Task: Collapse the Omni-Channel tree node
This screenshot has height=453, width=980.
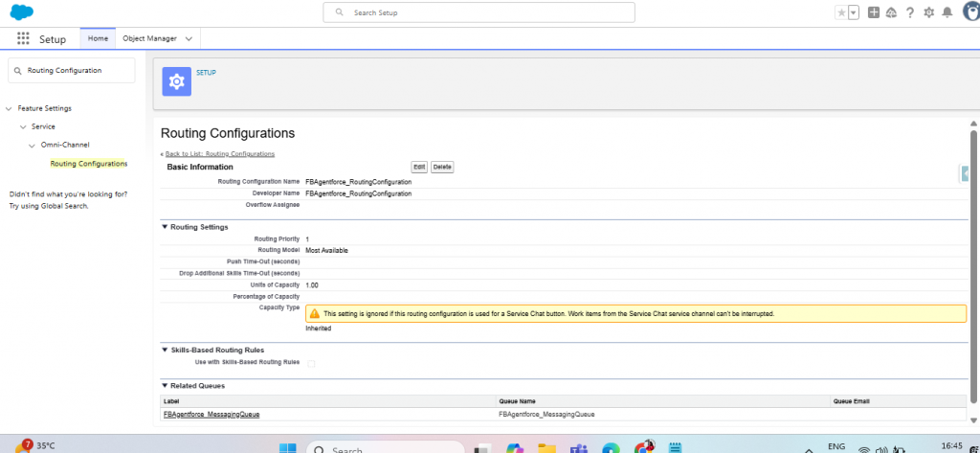Action: [33, 146]
